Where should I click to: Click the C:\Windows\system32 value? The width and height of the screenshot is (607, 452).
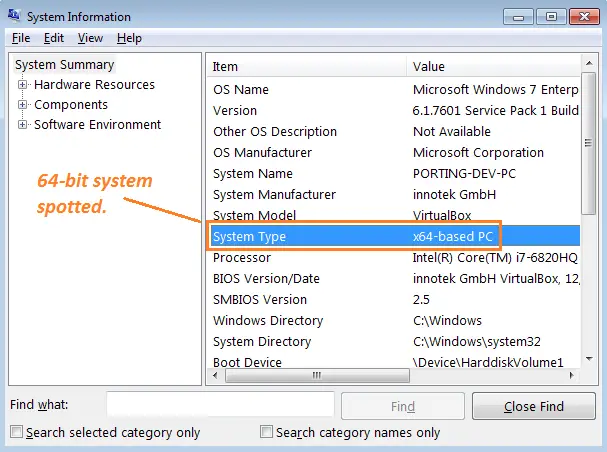[477, 341]
